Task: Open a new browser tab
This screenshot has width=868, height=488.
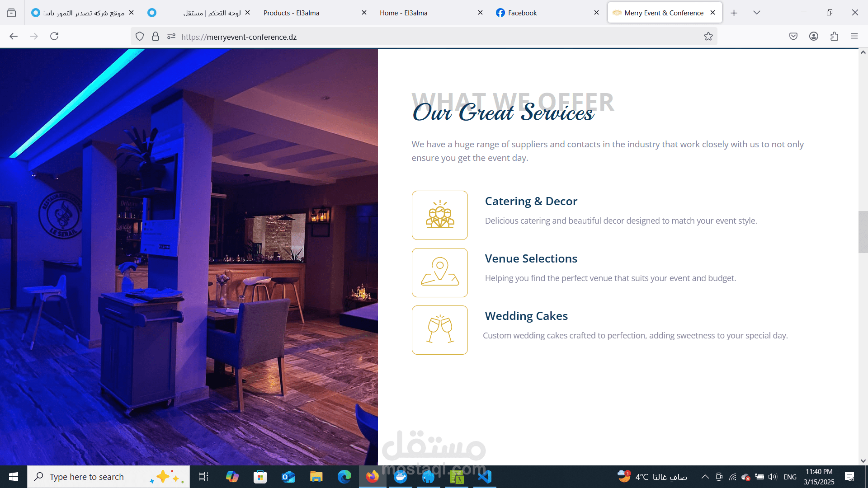Action: point(734,13)
